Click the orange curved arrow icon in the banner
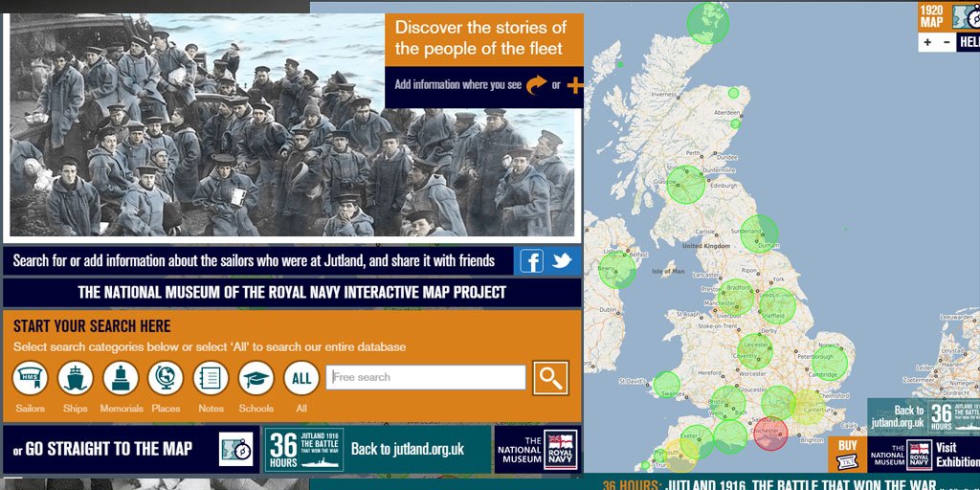980x490 pixels. coord(536,84)
